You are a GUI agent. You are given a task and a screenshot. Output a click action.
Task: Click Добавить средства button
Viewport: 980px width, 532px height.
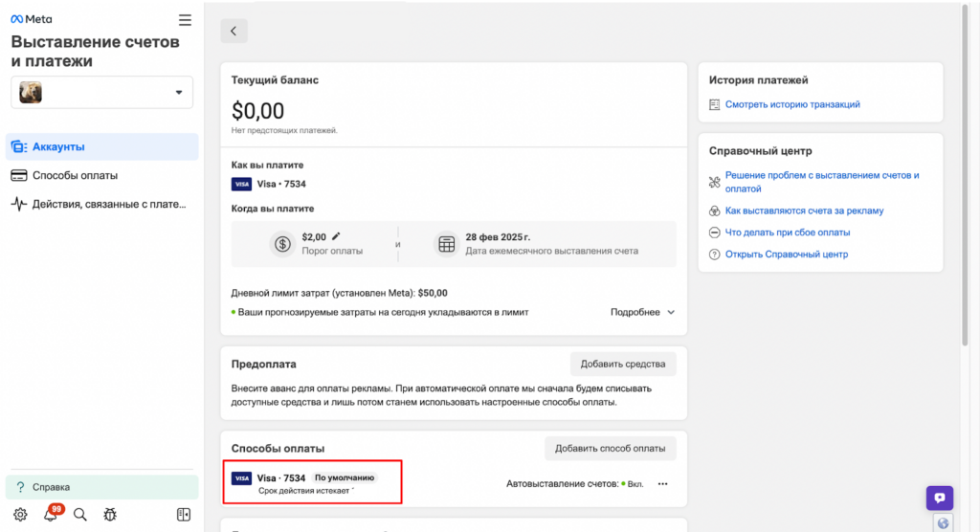(x=622, y=364)
